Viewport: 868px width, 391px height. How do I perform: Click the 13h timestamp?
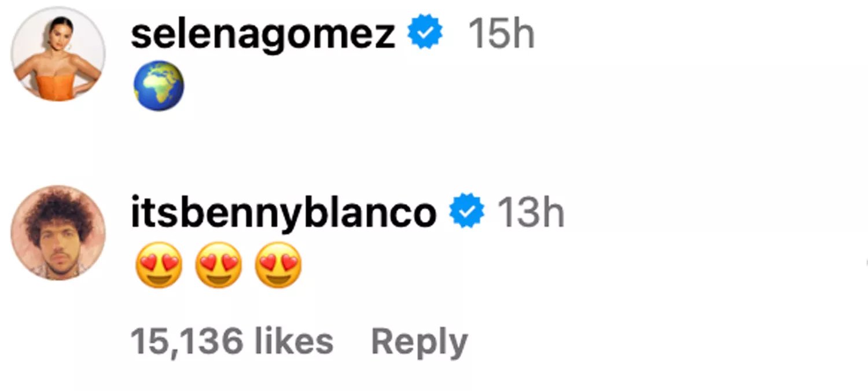531,214
